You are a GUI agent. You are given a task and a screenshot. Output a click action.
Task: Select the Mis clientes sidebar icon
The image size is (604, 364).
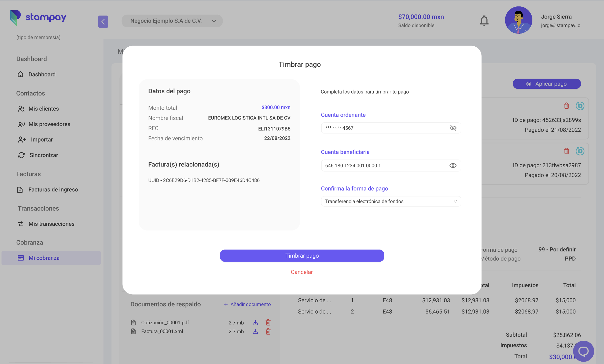(x=21, y=109)
